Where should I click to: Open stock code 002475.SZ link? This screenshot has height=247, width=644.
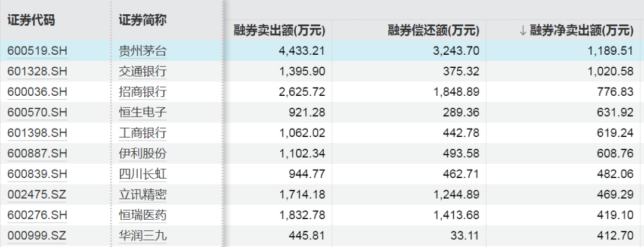pos(37,195)
